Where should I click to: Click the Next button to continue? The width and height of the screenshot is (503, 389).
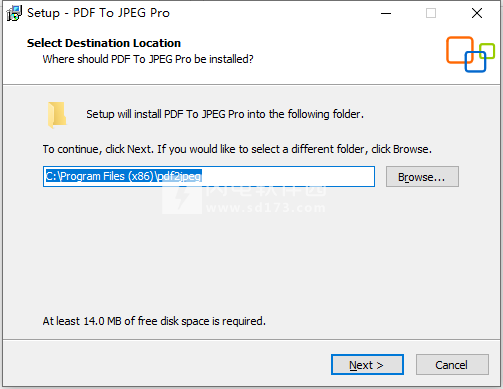(367, 365)
